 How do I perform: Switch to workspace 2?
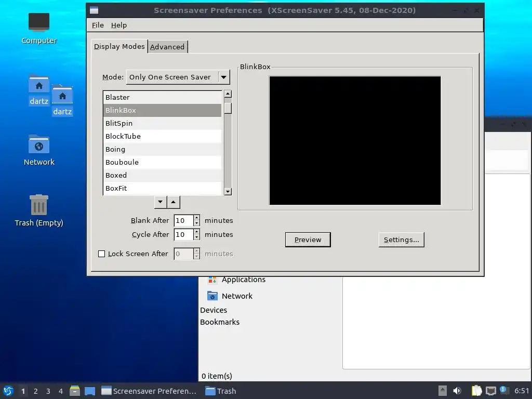(x=36, y=391)
